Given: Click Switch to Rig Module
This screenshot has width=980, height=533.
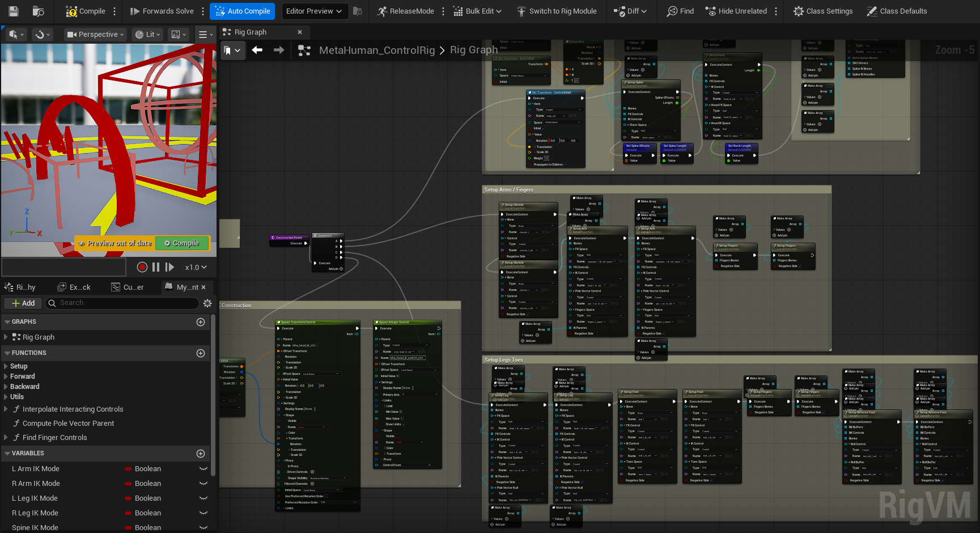Looking at the screenshot, I should point(556,11).
